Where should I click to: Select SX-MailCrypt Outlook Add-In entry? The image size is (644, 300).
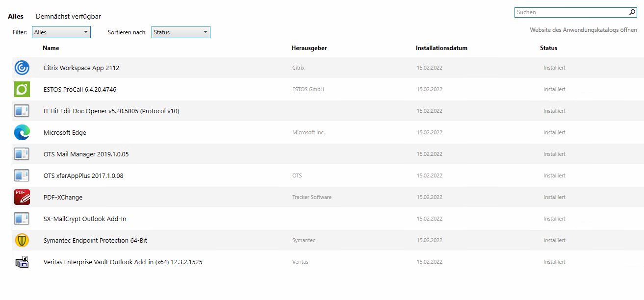(85, 219)
